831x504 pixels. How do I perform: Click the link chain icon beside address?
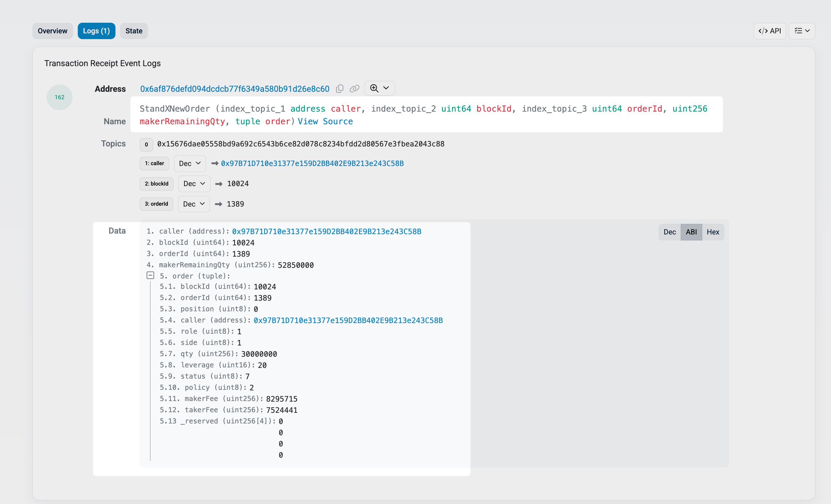(354, 89)
